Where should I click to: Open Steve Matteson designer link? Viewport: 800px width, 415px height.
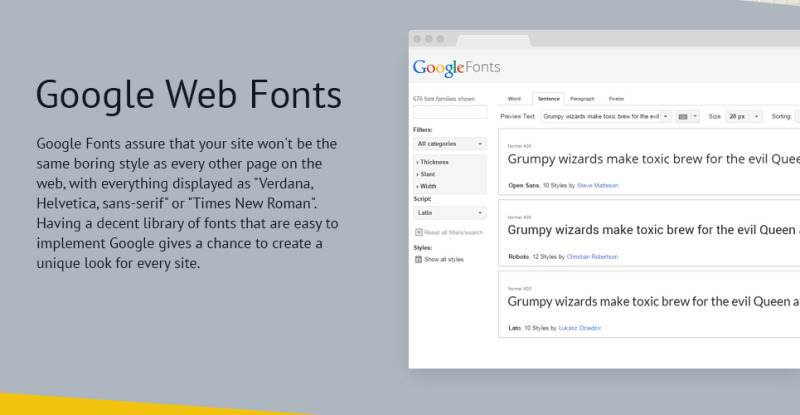[x=597, y=185]
